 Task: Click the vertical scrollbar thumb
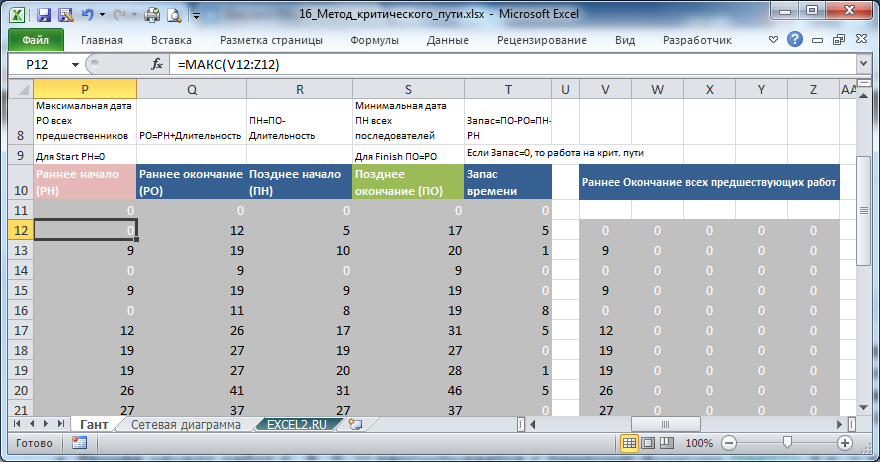863,211
